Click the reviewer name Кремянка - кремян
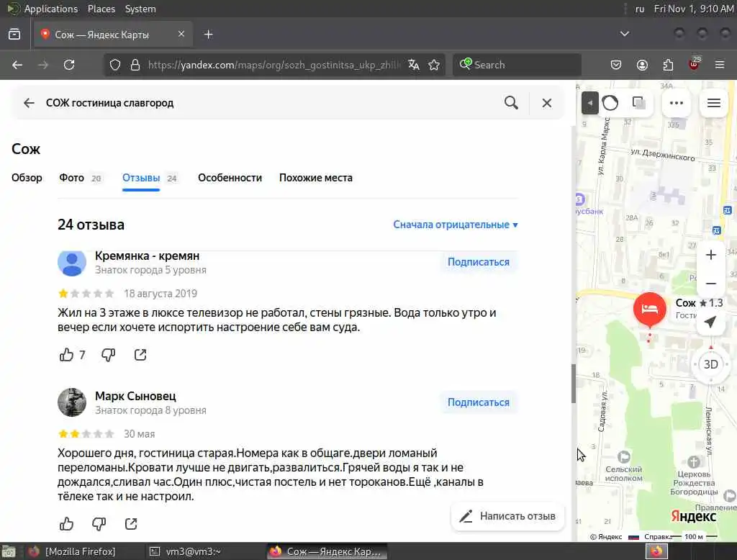This screenshot has height=560, width=737. tap(147, 256)
